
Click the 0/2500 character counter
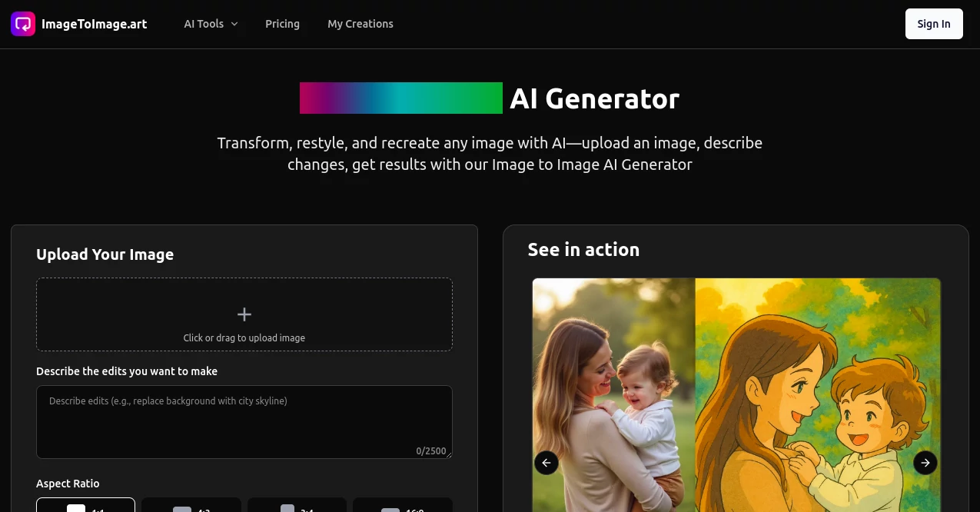pyautogui.click(x=430, y=450)
